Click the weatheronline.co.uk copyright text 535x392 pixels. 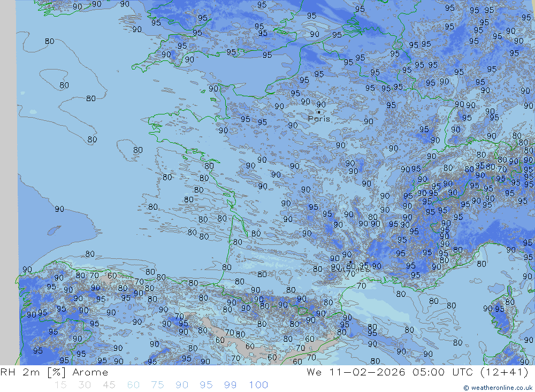[498, 388]
